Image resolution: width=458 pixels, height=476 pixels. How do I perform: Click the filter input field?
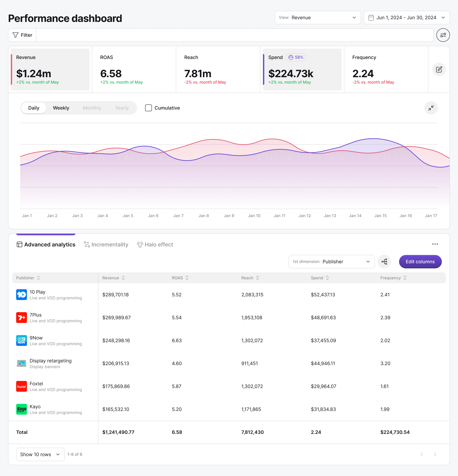(x=235, y=35)
